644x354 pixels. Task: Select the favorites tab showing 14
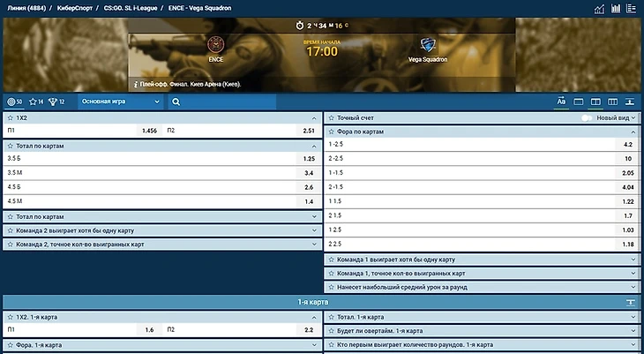point(36,102)
